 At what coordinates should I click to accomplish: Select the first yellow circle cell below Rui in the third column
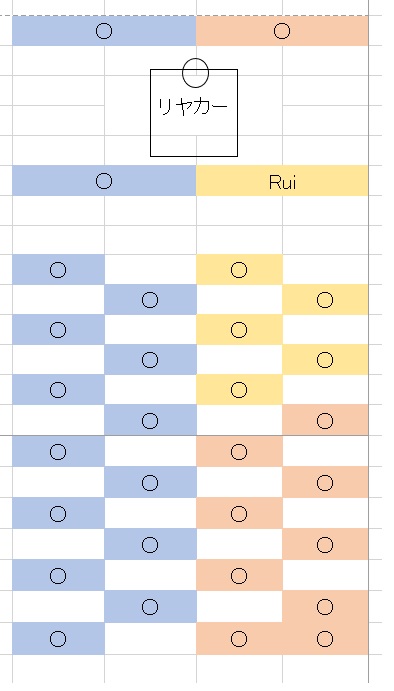pyautogui.click(x=239, y=270)
